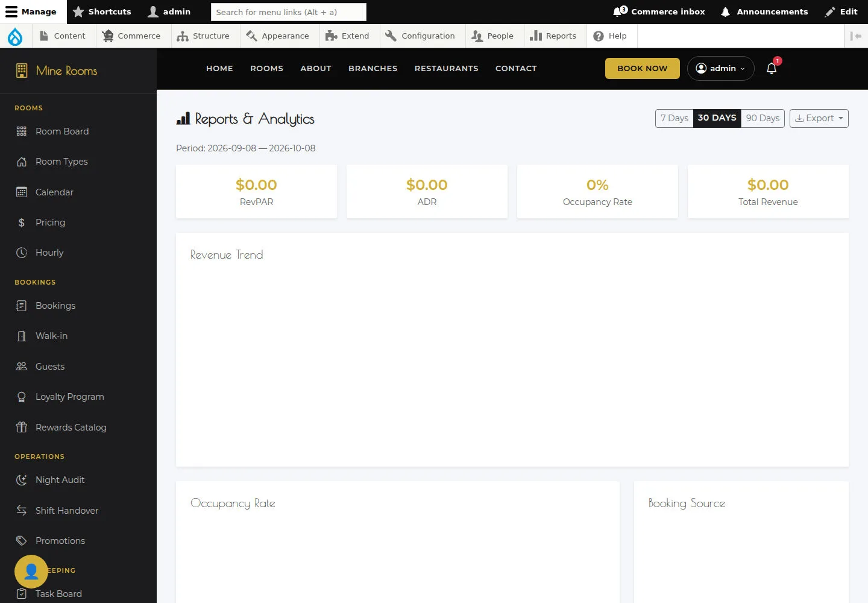Switch period to 7 Days
Screen dimensions: 868x603
coord(674,118)
